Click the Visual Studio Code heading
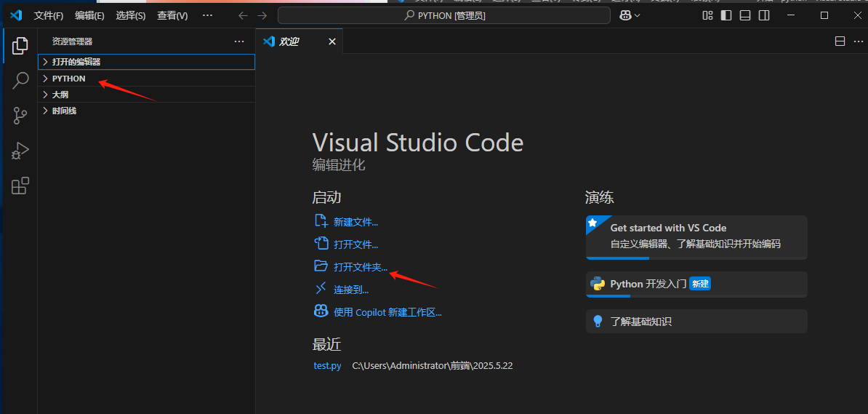Screen dimensions: 868x414 click(418, 143)
